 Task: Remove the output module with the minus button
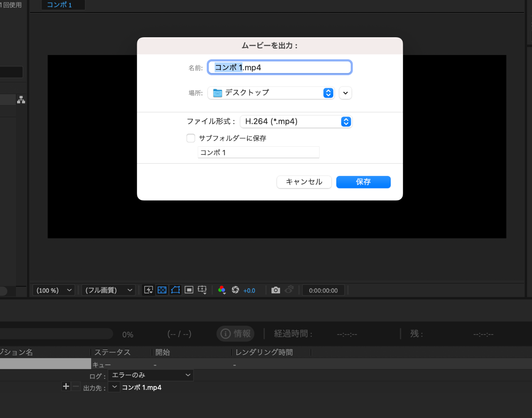click(76, 386)
